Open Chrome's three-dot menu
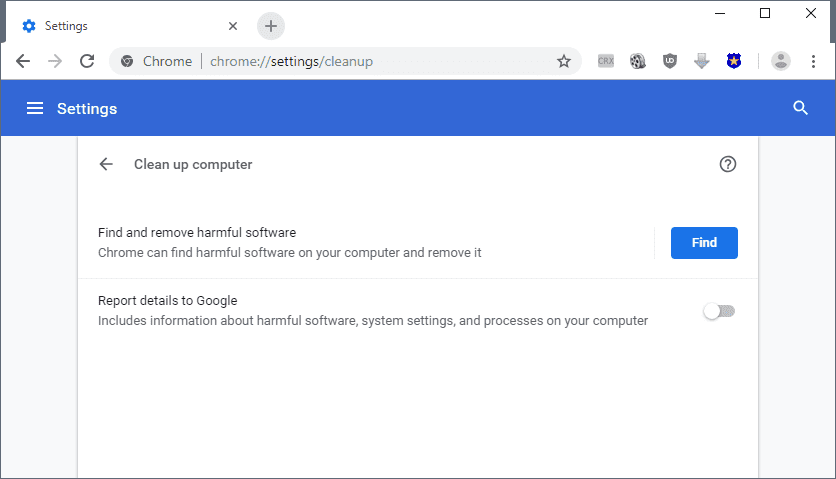The height and width of the screenshot is (479, 836). point(813,61)
